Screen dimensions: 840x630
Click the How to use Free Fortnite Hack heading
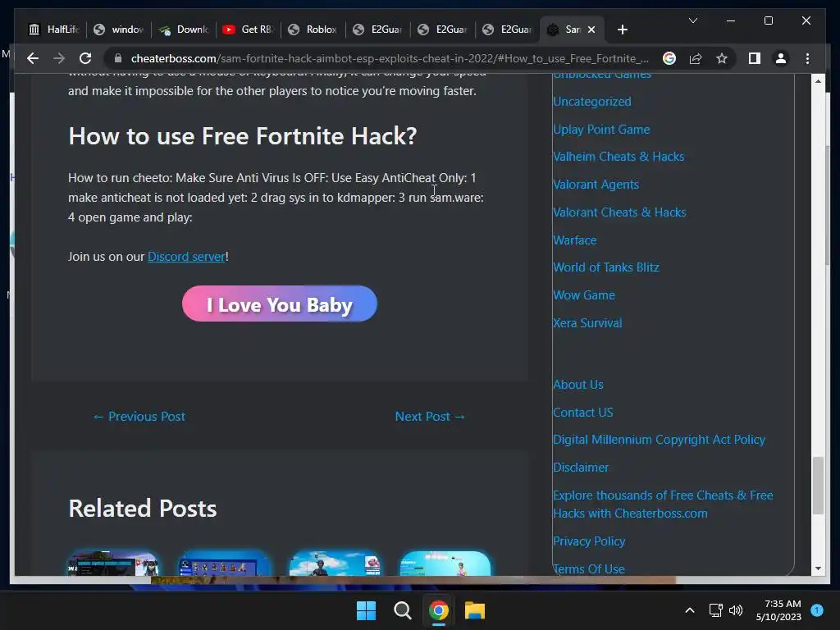[243, 136]
